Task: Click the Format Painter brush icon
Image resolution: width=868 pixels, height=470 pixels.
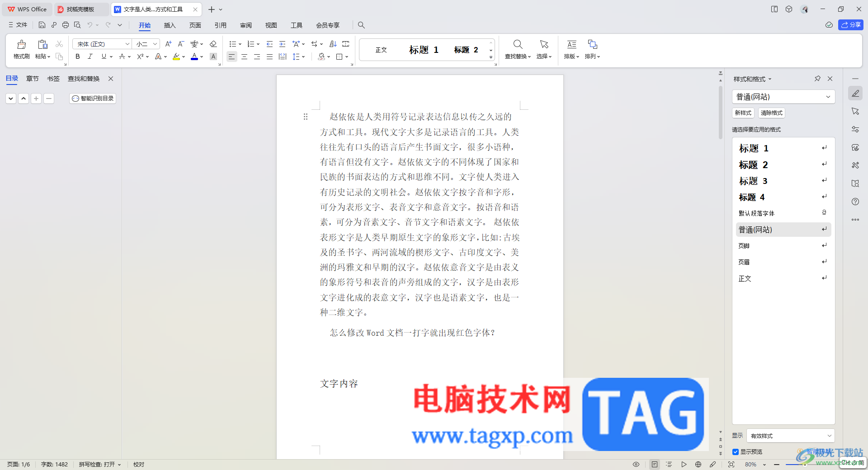Action: pos(21,44)
